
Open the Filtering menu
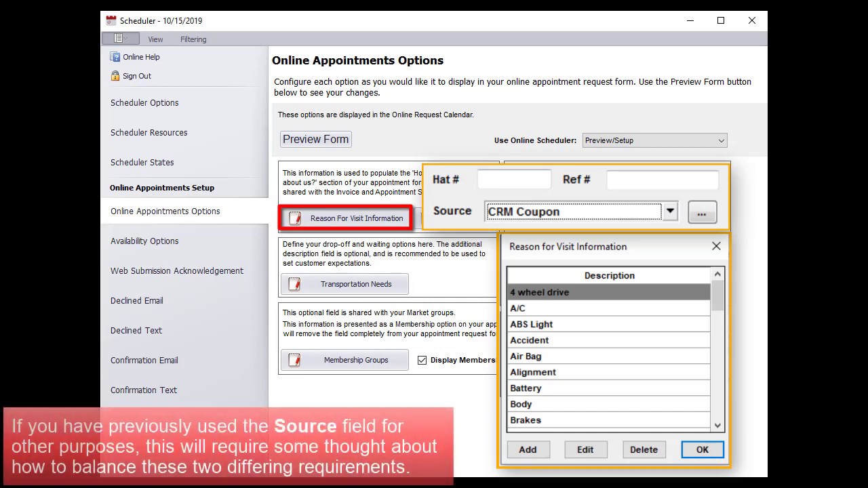(193, 39)
